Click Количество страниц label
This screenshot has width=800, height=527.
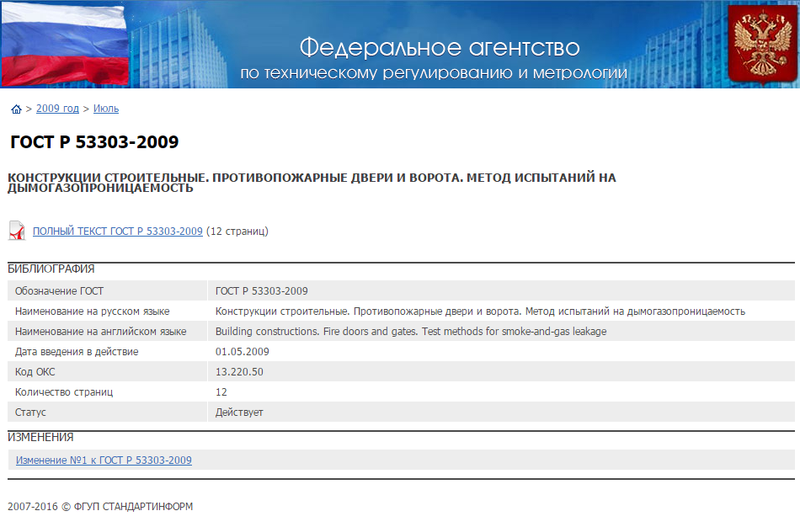[64, 392]
